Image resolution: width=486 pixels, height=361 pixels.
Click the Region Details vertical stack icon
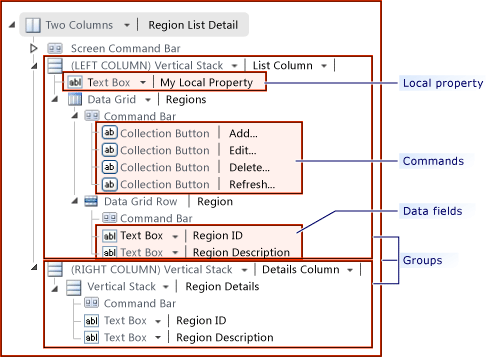73,287
